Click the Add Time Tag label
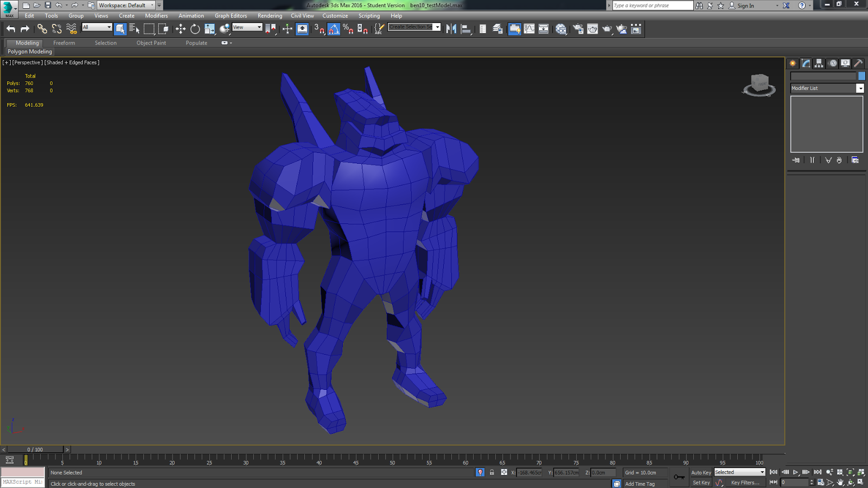 point(640,484)
